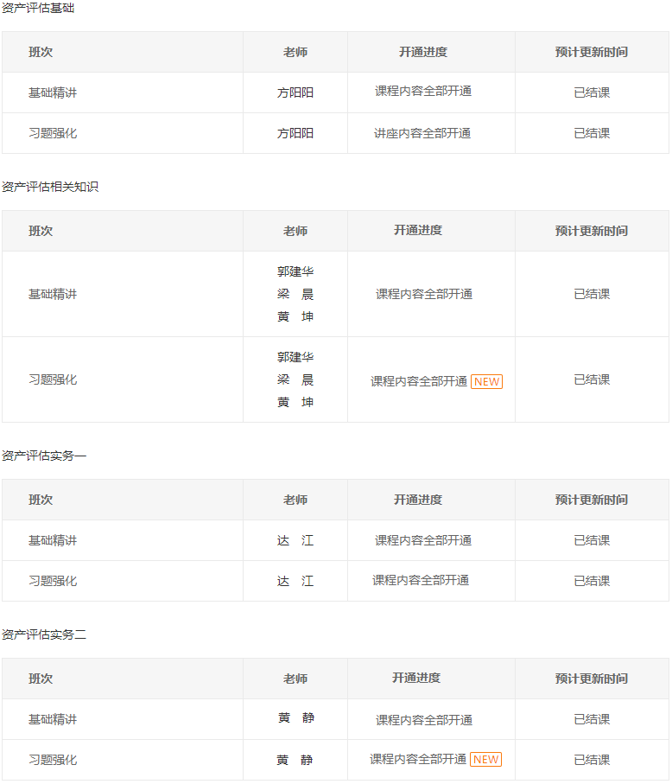
Task: Click 达江 in 资产评估实务一 基础精讲 row
Action: [x=295, y=540]
